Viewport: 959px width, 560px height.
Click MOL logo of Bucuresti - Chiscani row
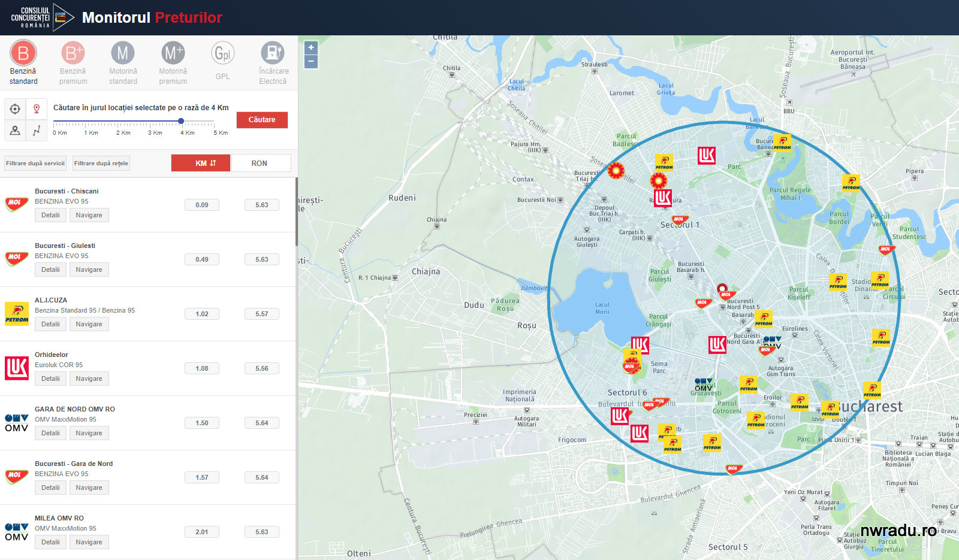pos(17,204)
